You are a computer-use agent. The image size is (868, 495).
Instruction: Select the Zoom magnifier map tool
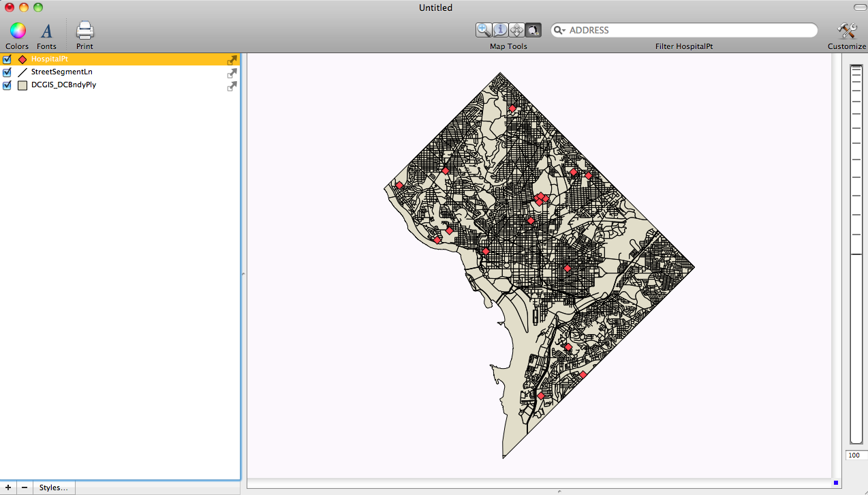click(x=484, y=30)
